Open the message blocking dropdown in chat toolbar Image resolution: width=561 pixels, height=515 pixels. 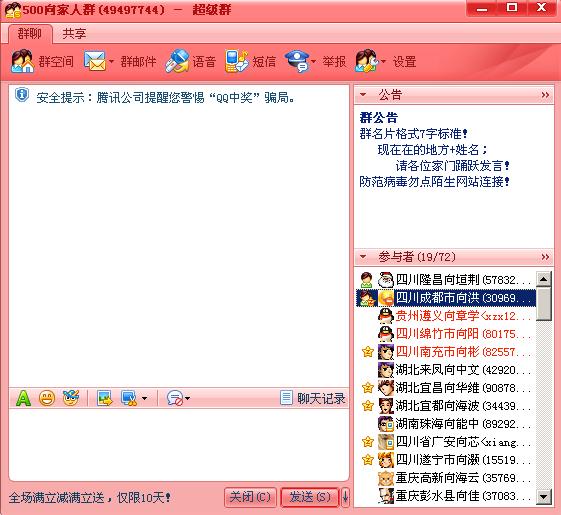click(x=187, y=398)
